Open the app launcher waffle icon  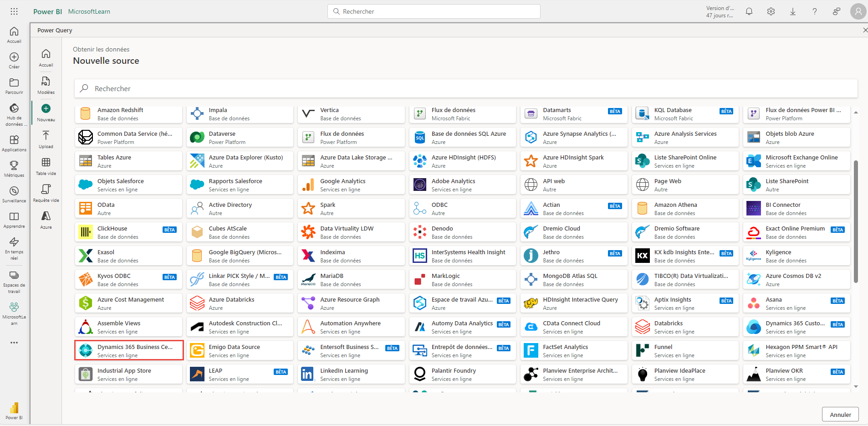(x=14, y=11)
